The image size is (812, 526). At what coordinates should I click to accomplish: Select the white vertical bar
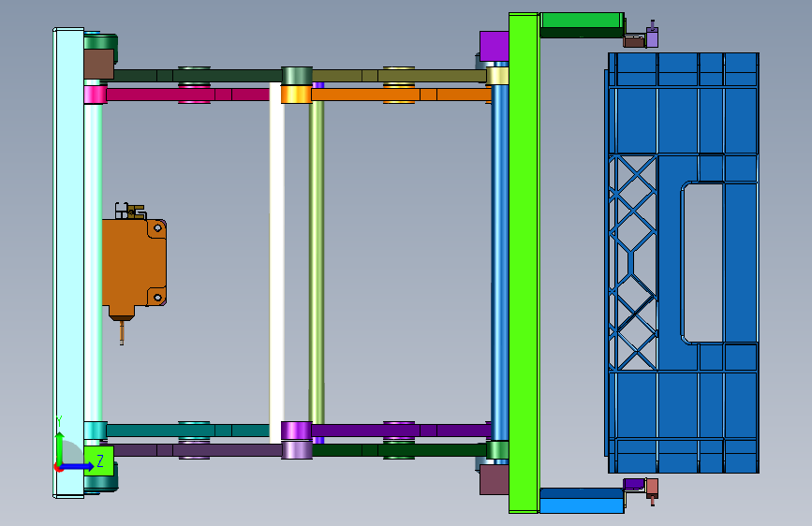coord(276,263)
